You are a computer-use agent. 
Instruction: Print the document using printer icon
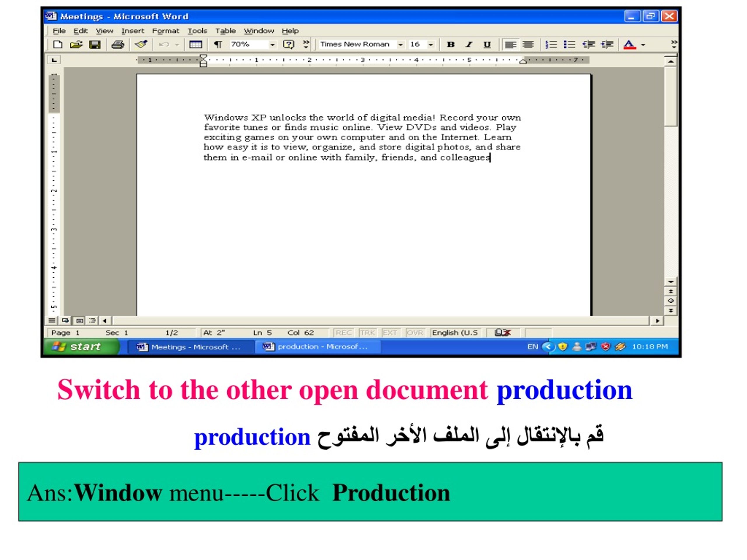(118, 45)
